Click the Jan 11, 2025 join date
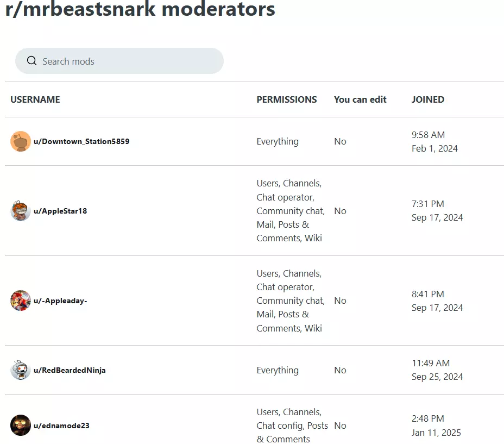The image size is (504, 444). [x=436, y=433]
